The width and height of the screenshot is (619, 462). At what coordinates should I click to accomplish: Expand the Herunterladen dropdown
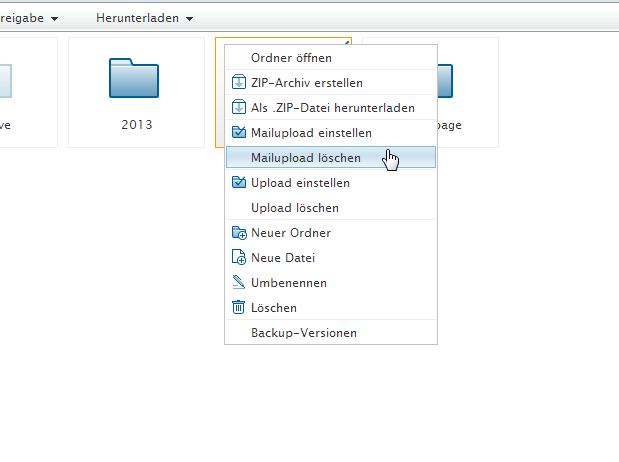click(144, 18)
